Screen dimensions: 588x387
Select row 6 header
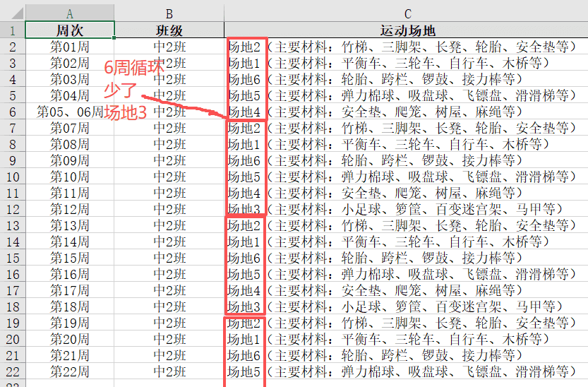click(x=13, y=112)
